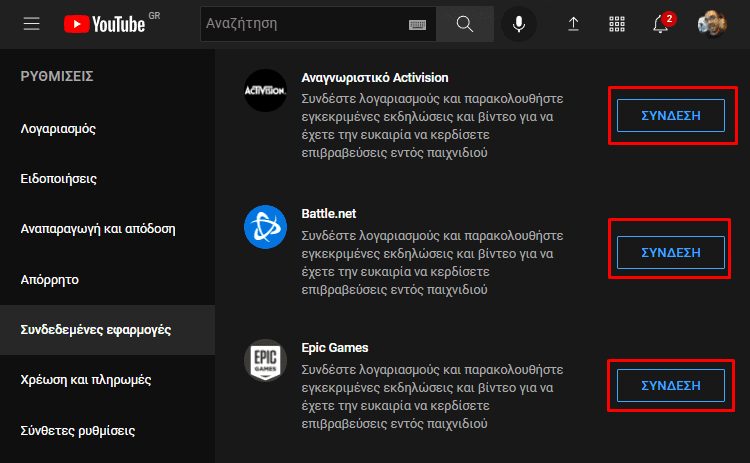Connect the Activision account with ΣΥΝΔΕΣΗ
Screen dimensions: 750x463
(670, 116)
